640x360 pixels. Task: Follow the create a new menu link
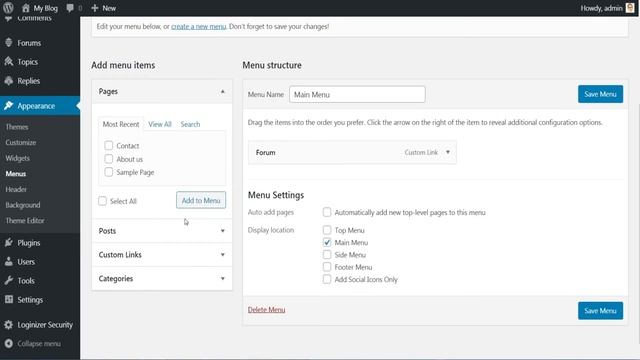[198, 27]
